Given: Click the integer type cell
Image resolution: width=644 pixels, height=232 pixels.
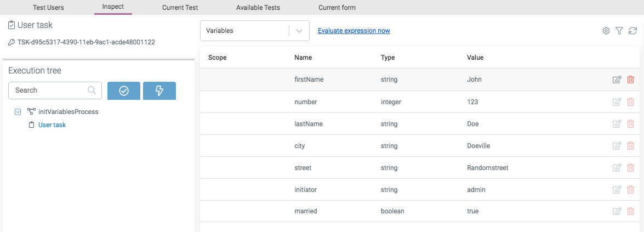Looking at the screenshot, I should [x=391, y=101].
